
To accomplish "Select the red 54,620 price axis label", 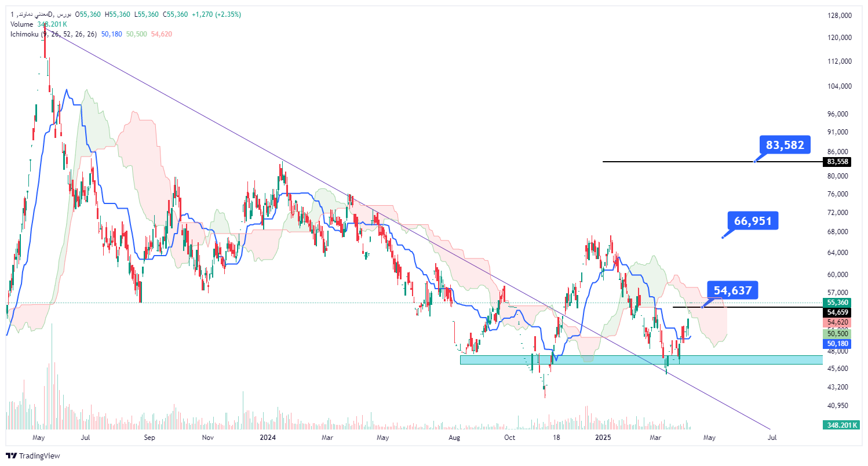I will [x=838, y=322].
